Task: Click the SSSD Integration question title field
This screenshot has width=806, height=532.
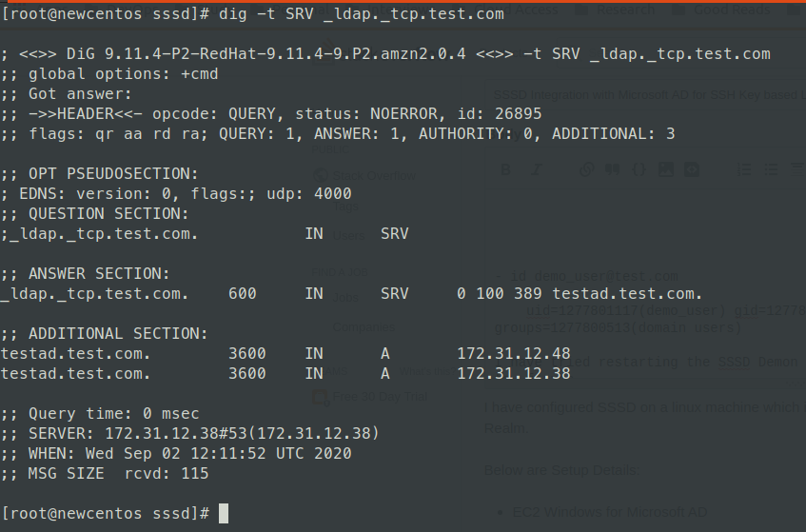Action: coord(647,95)
